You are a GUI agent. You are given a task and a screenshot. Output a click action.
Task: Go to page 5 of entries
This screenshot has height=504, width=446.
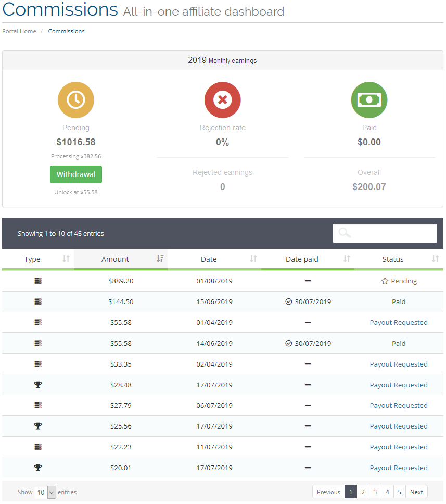399,492
